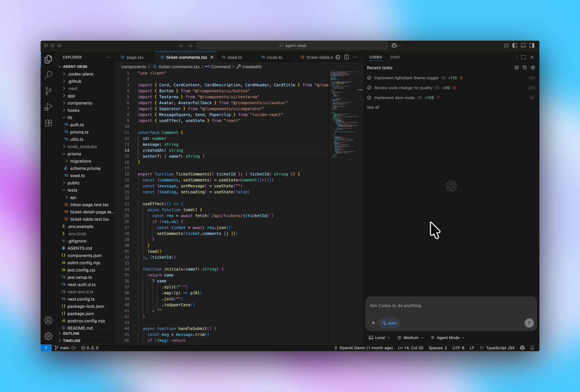Start a new Codex task

pyautogui.click(x=517, y=68)
